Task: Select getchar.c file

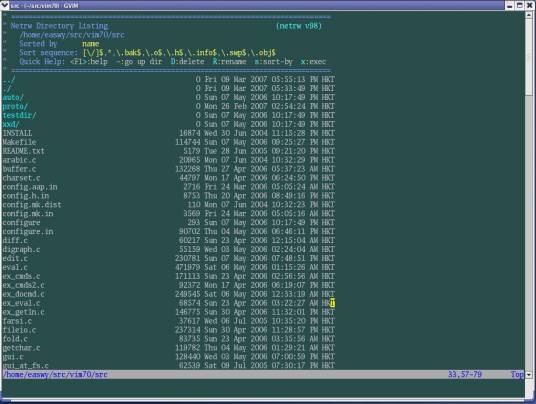Action: click(21, 347)
